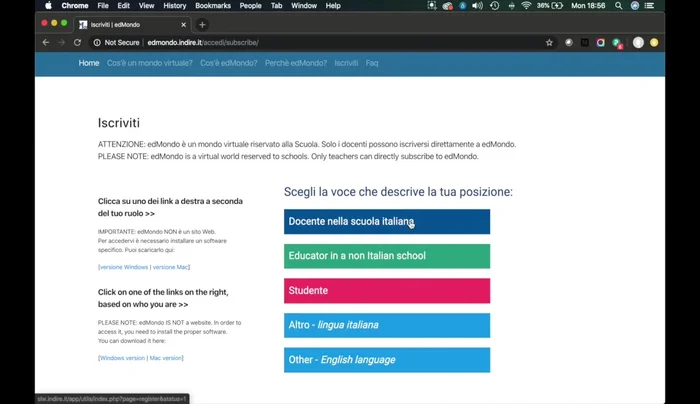The height and width of the screenshot is (404, 700).
Task: Click the Time Machine icon in menu bar
Action: [x=494, y=6]
